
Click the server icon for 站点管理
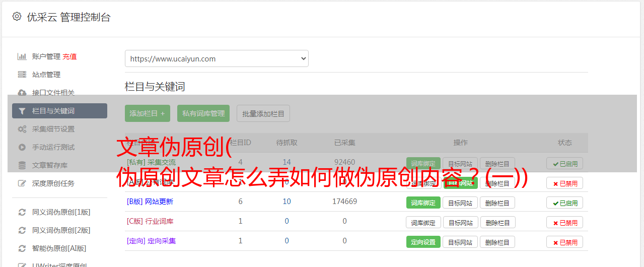(x=22, y=75)
